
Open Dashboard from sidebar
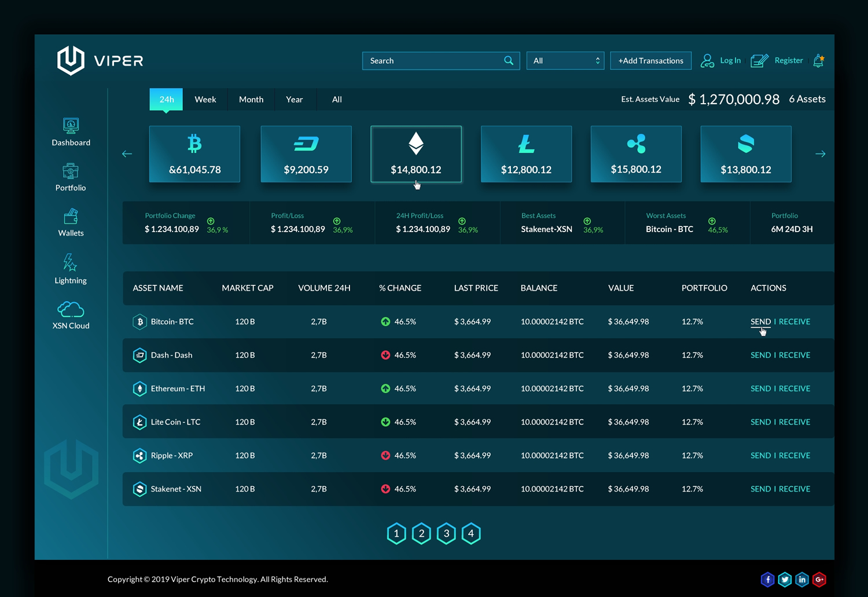click(71, 132)
